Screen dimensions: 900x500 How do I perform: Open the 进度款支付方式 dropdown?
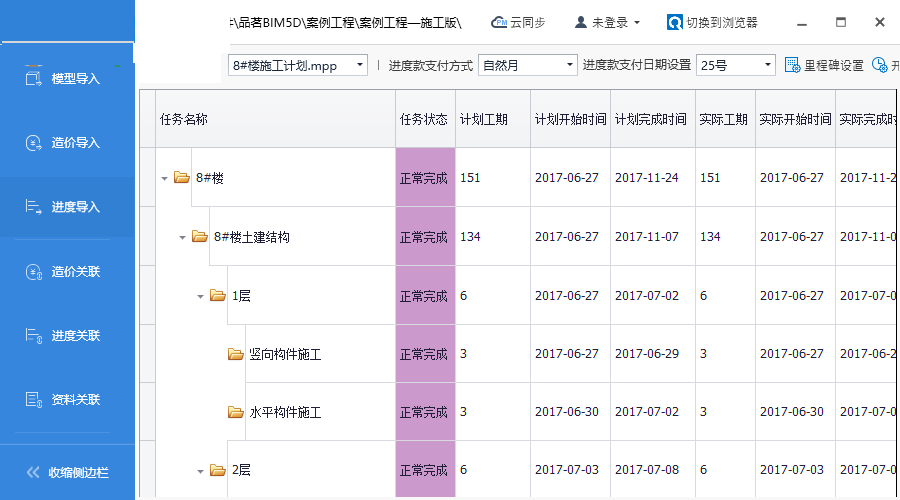coord(571,66)
